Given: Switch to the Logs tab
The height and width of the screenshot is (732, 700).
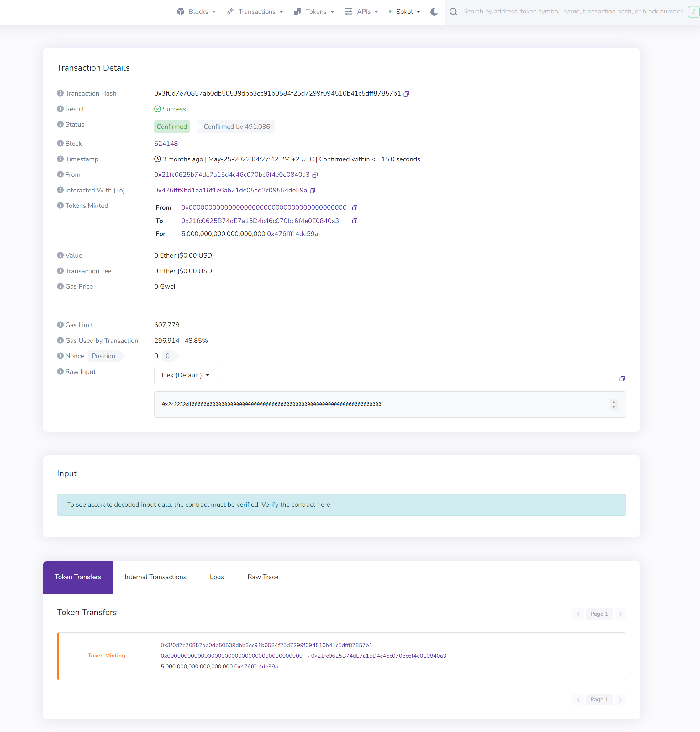Looking at the screenshot, I should pyautogui.click(x=216, y=577).
